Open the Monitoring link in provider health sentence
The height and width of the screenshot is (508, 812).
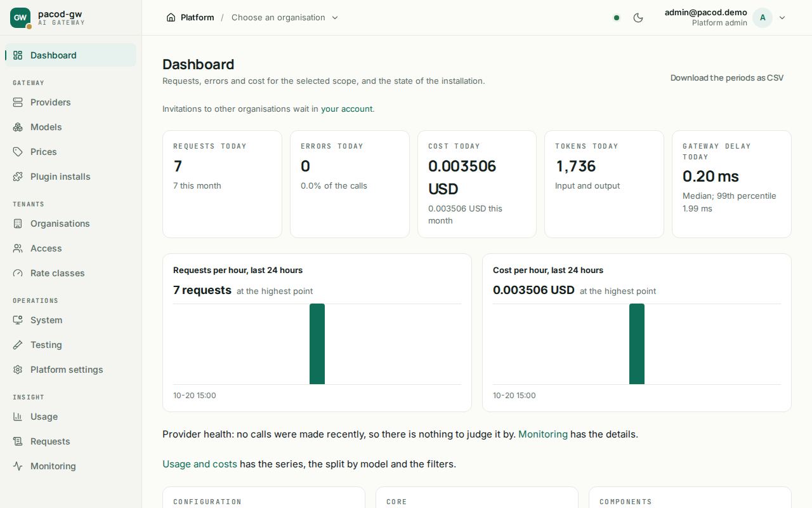coord(543,434)
